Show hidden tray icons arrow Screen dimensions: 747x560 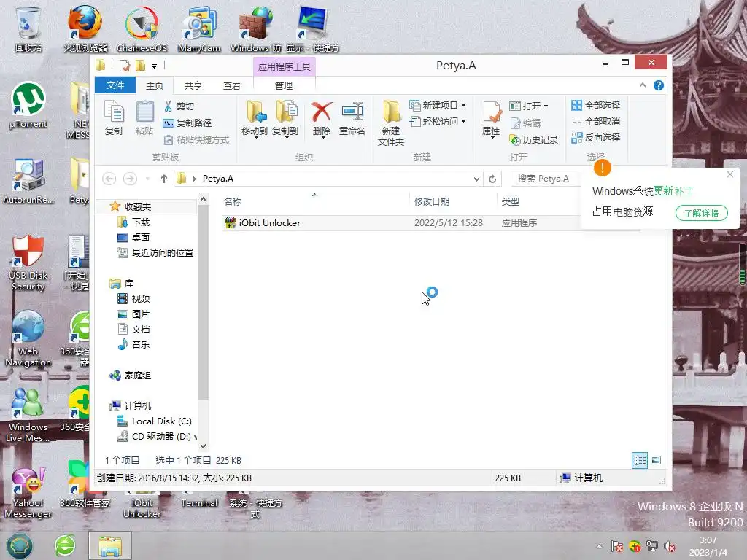tap(599, 547)
